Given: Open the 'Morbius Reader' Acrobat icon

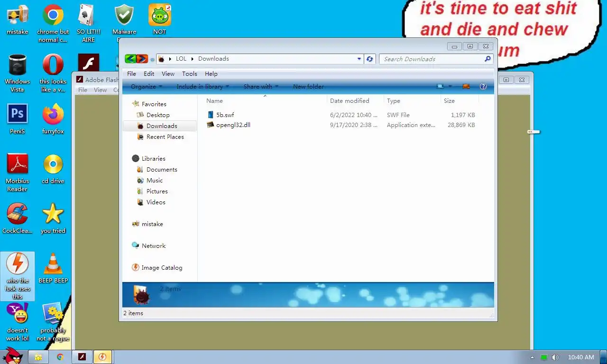Looking at the screenshot, I should coord(18,172).
